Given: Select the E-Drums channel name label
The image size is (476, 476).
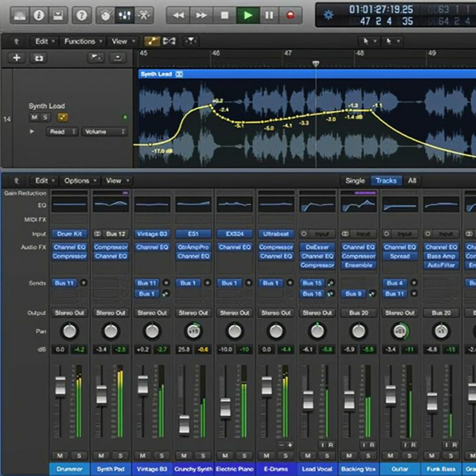Looking at the screenshot, I should (276, 469).
